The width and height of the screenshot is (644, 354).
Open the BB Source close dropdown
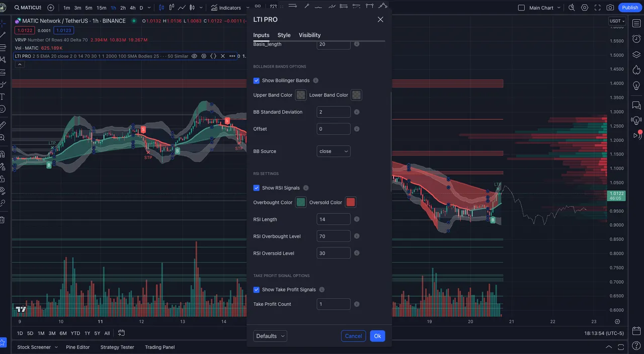tap(334, 151)
